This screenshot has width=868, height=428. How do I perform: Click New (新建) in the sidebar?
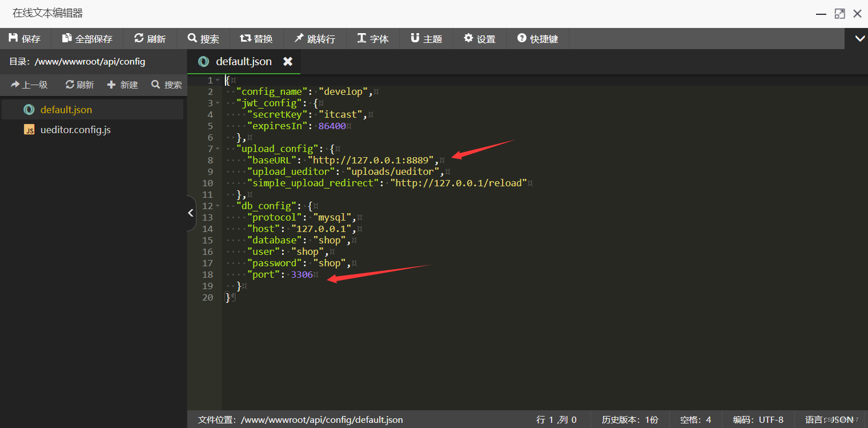point(123,85)
